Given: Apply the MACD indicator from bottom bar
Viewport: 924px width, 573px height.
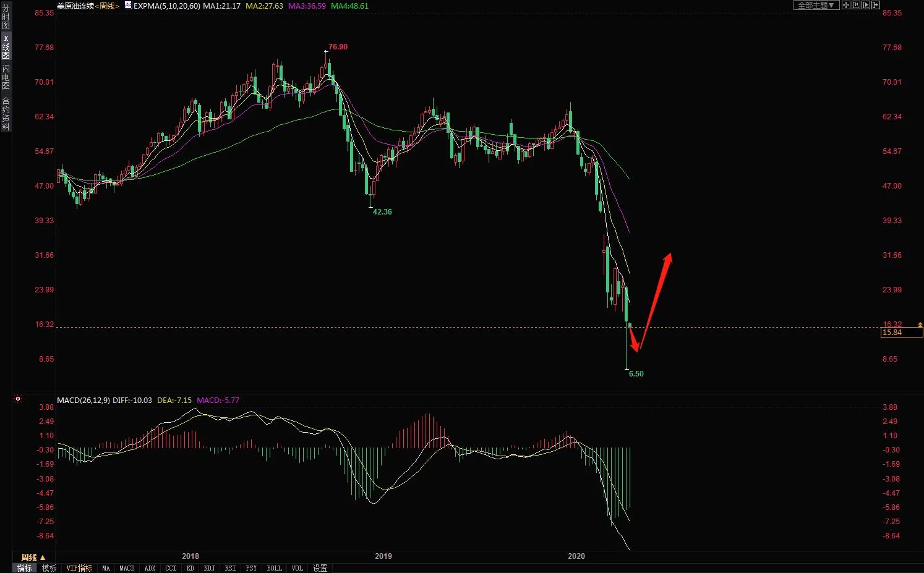Looking at the screenshot, I should [127, 568].
